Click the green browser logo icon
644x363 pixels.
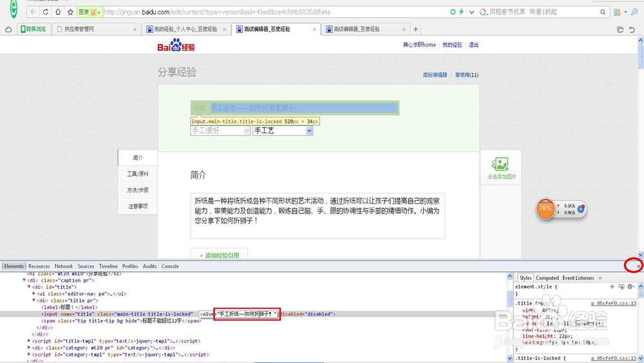[x=14, y=9]
